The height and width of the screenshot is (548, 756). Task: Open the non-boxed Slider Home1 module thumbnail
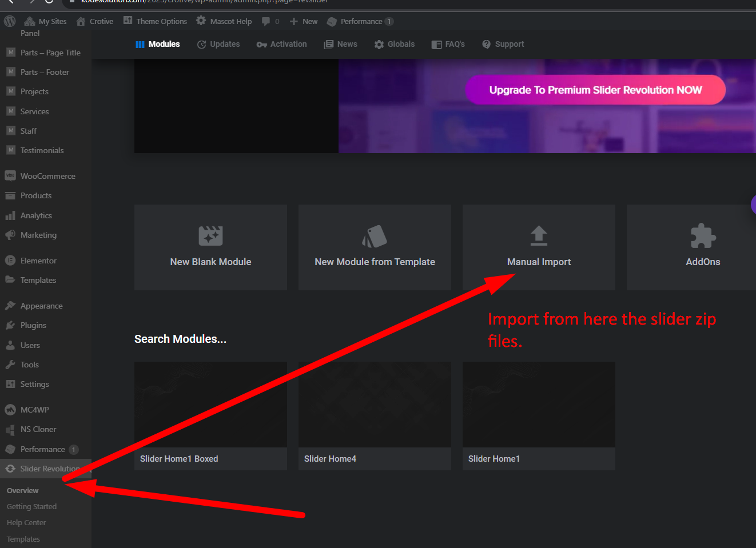539,405
